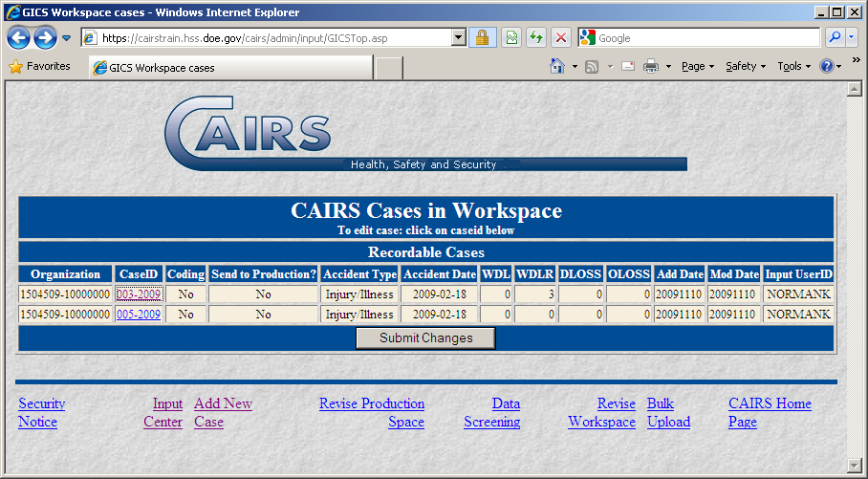This screenshot has width=868, height=479.
Task: Expand the Print dropdown arrow
Action: (x=668, y=67)
